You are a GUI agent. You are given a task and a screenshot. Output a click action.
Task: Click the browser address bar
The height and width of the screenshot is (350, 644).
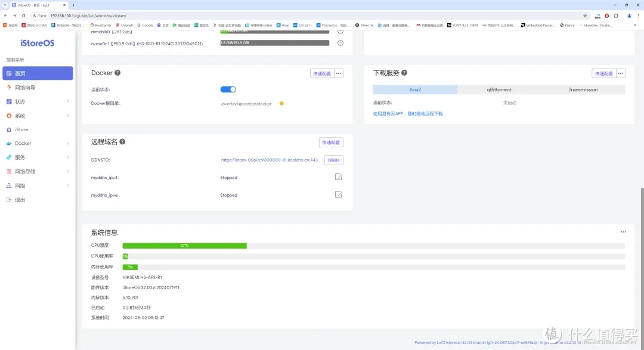[x=179, y=16]
